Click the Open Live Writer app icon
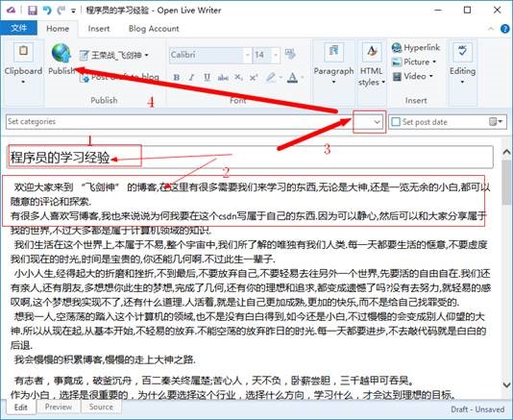Screen dimensions: 513x420 tap(12, 11)
